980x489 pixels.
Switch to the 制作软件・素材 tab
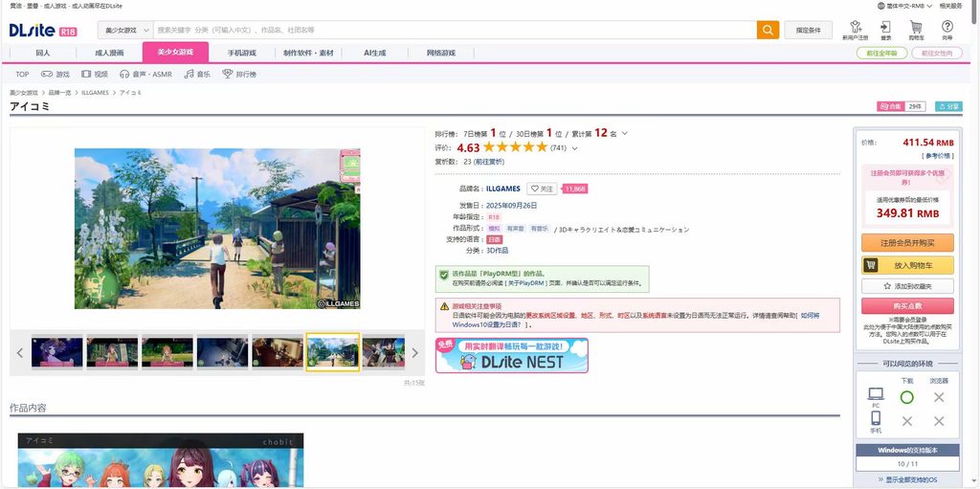tap(308, 53)
